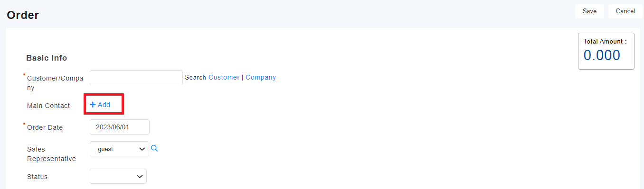644x189 pixels.
Task: Expand the Status dropdown
Action: [x=118, y=176]
